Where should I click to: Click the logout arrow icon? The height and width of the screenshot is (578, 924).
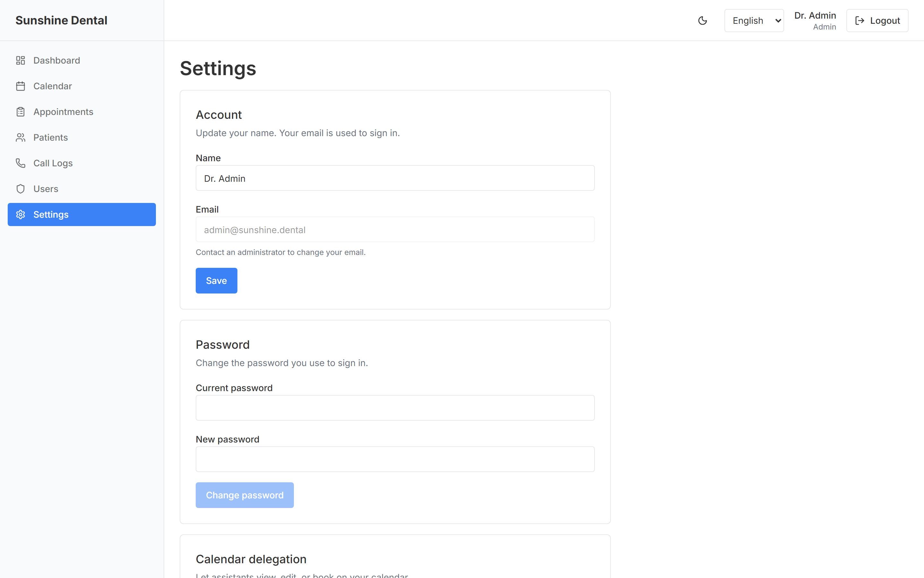pos(860,21)
